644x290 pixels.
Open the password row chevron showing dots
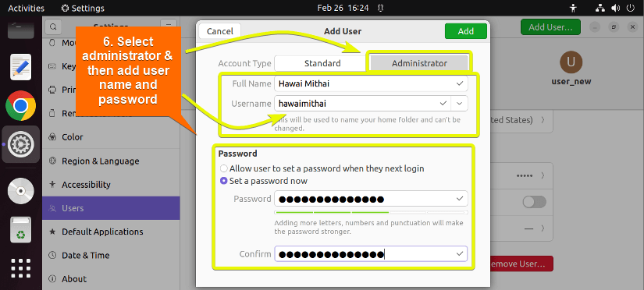tap(543, 175)
